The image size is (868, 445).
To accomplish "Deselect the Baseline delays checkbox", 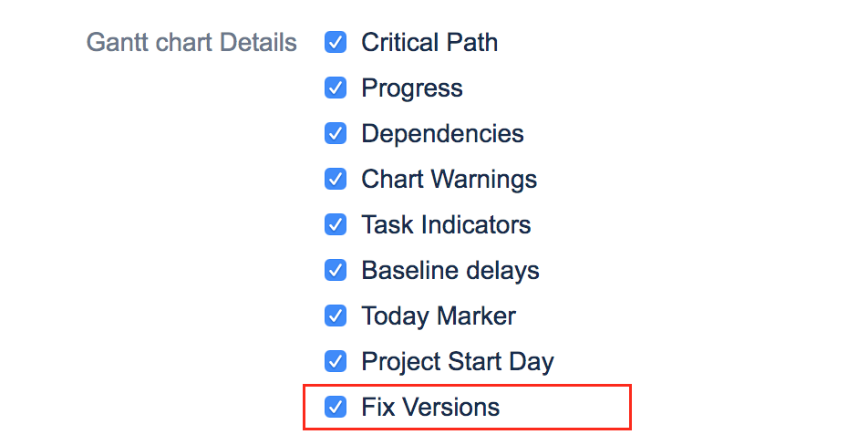I will [x=336, y=270].
